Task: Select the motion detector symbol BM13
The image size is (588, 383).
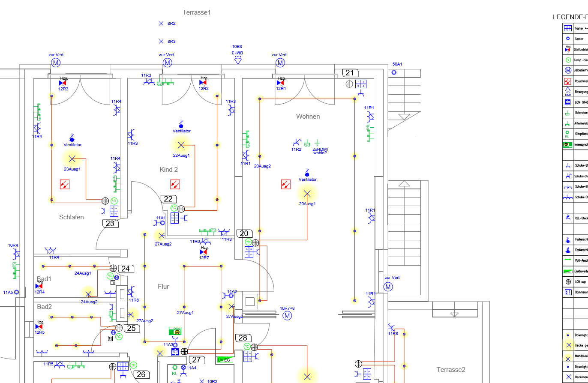Action: point(238,60)
